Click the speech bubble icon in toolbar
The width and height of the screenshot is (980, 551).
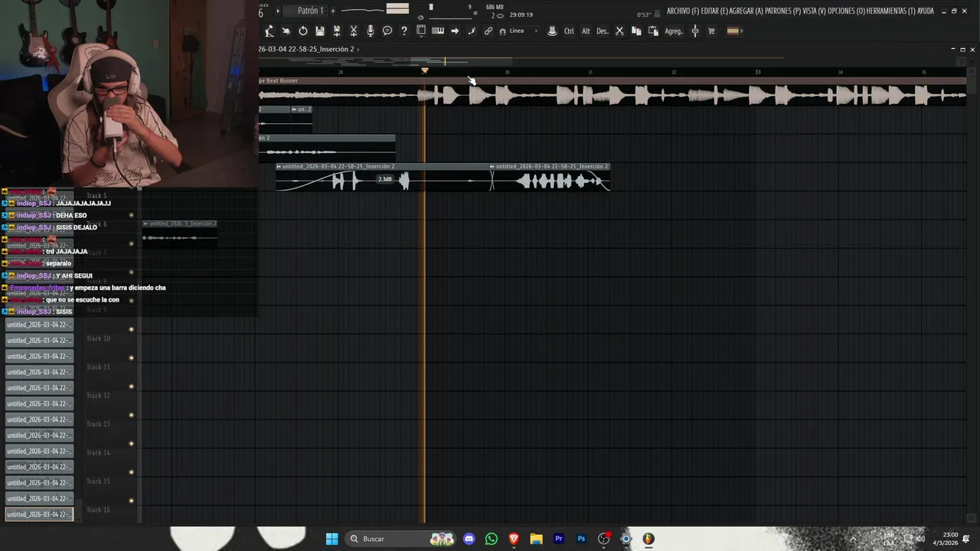[x=387, y=31]
